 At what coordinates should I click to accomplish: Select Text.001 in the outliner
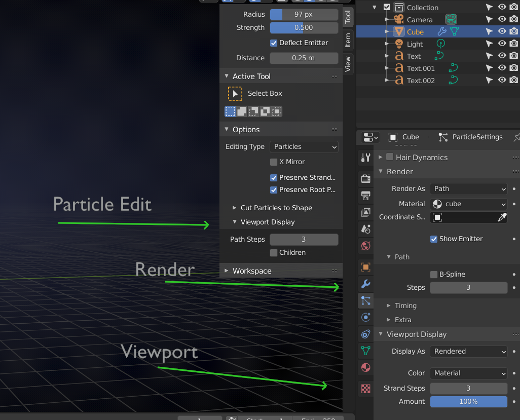coord(421,68)
